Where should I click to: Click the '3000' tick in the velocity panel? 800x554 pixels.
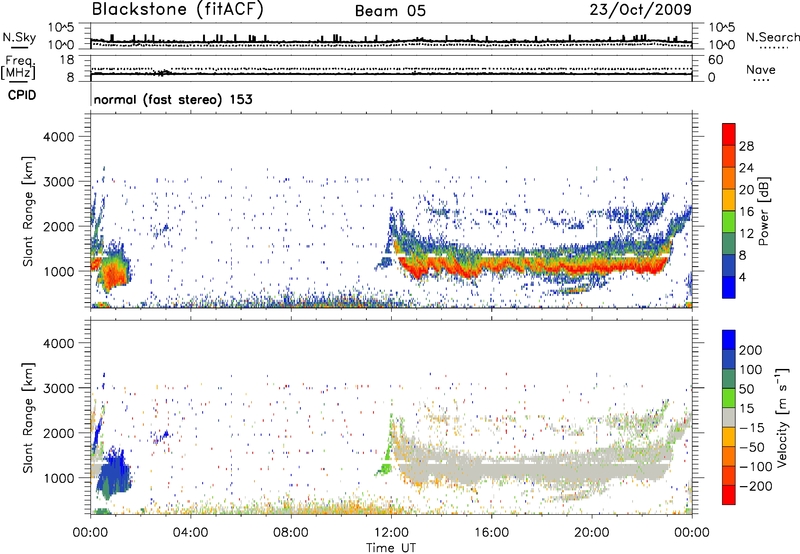click(x=58, y=388)
